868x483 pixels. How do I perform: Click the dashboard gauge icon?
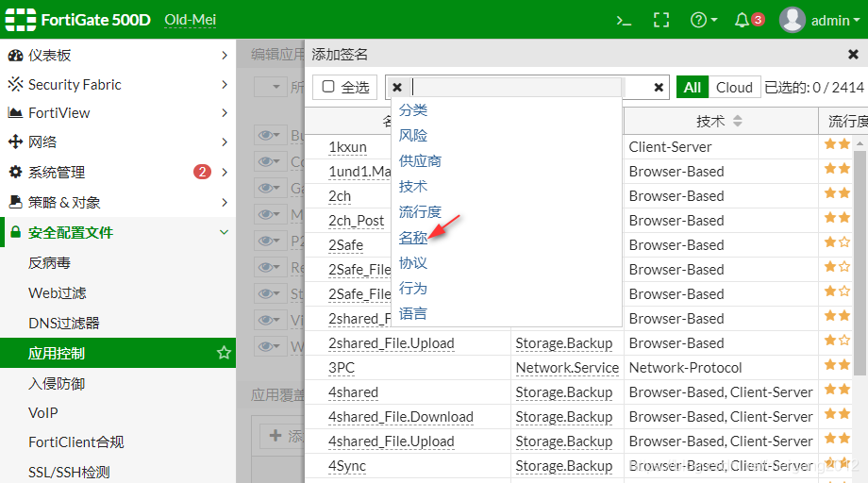[x=15, y=56]
